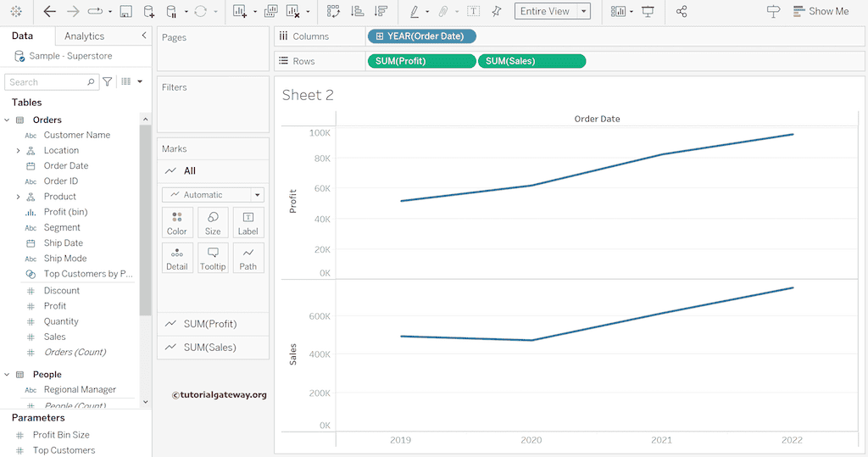Add a new data source icon
This screenshot has width=868, height=457.
click(x=149, y=12)
